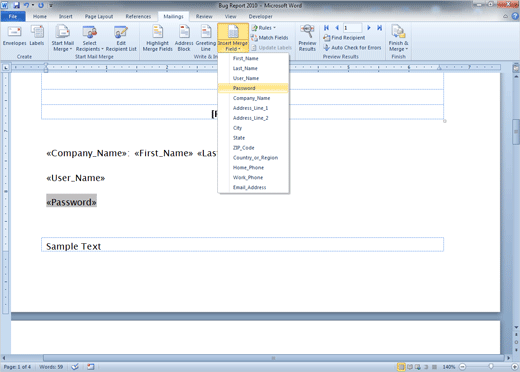Click the 140% zoom level
520x372 pixels.
point(449,367)
